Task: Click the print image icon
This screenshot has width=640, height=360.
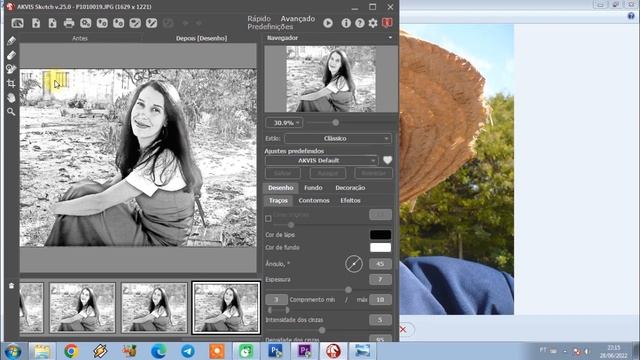Action: click(69, 23)
